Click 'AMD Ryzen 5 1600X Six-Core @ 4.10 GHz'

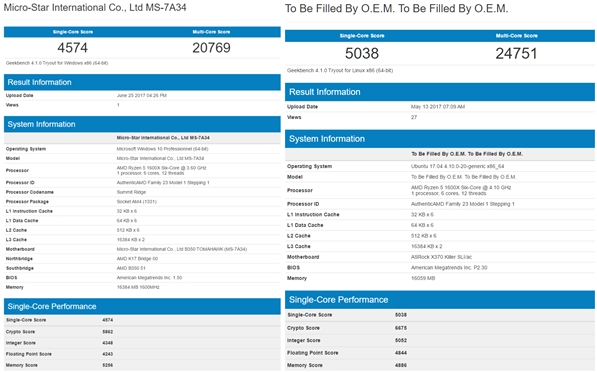pos(461,188)
